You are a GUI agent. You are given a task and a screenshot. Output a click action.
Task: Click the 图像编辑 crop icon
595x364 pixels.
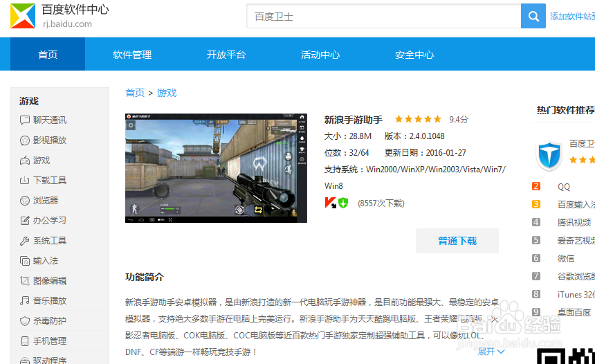(25, 281)
